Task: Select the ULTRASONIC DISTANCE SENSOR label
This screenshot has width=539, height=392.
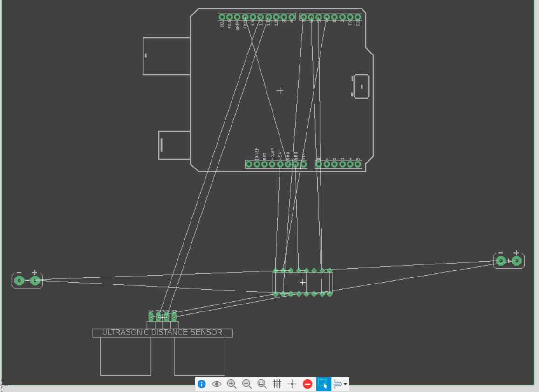Action: [162, 332]
